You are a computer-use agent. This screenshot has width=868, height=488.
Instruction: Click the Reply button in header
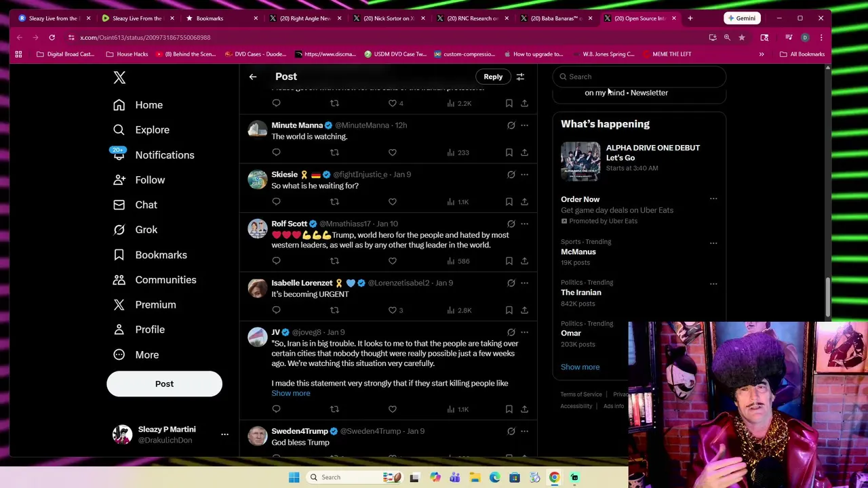click(x=493, y=77)
